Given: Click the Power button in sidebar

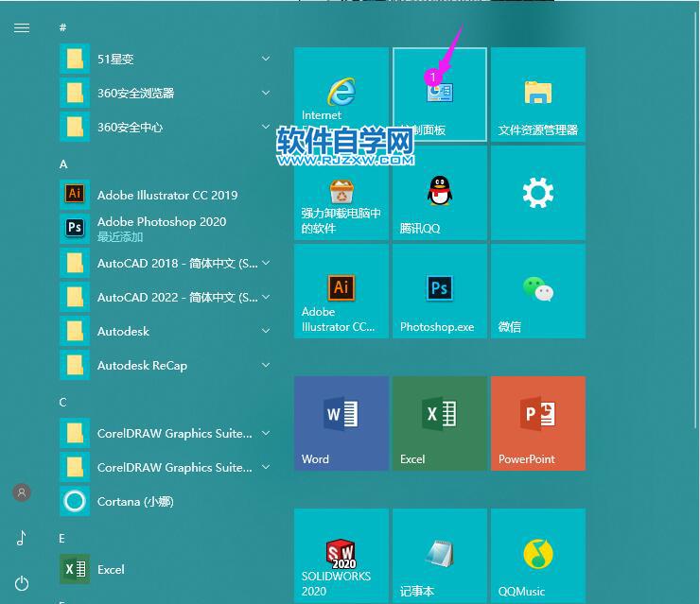Looking at the screenshot, I should [x=22, y=583].
